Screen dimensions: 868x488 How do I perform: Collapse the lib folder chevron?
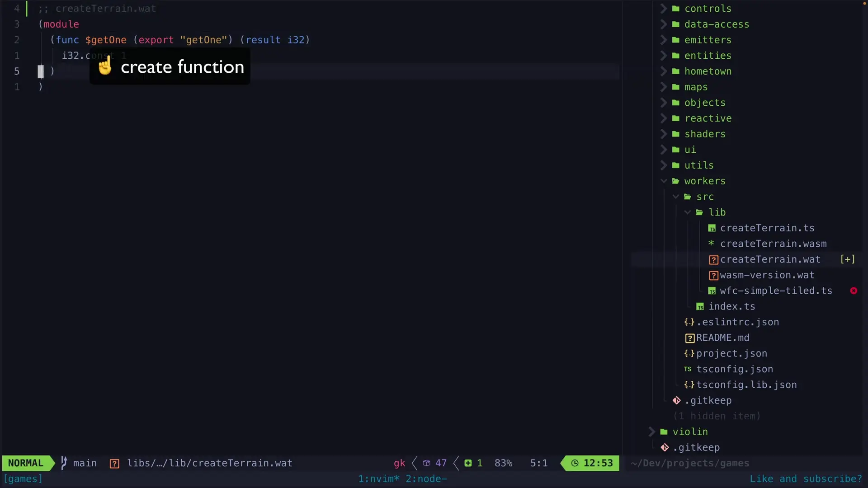(687, 212)
